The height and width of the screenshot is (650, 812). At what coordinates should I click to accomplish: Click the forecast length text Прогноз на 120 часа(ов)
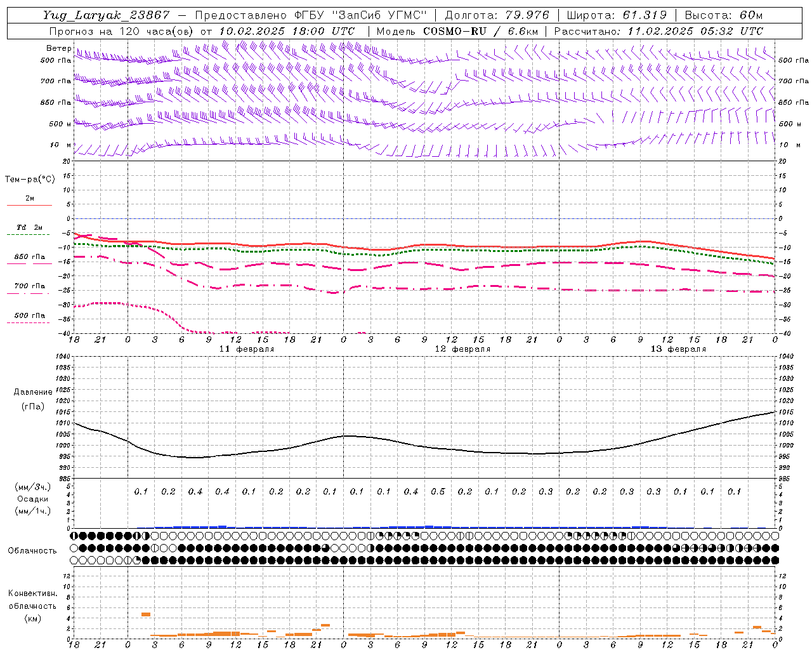122,31
